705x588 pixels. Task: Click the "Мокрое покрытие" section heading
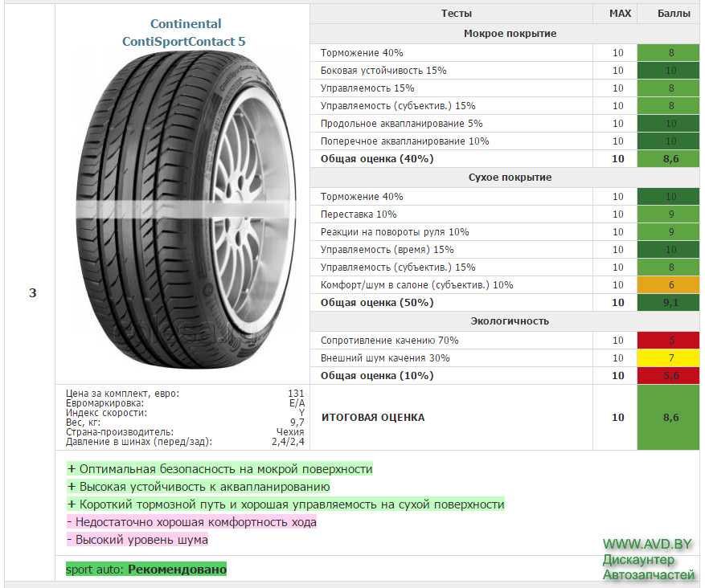point(510,33)
